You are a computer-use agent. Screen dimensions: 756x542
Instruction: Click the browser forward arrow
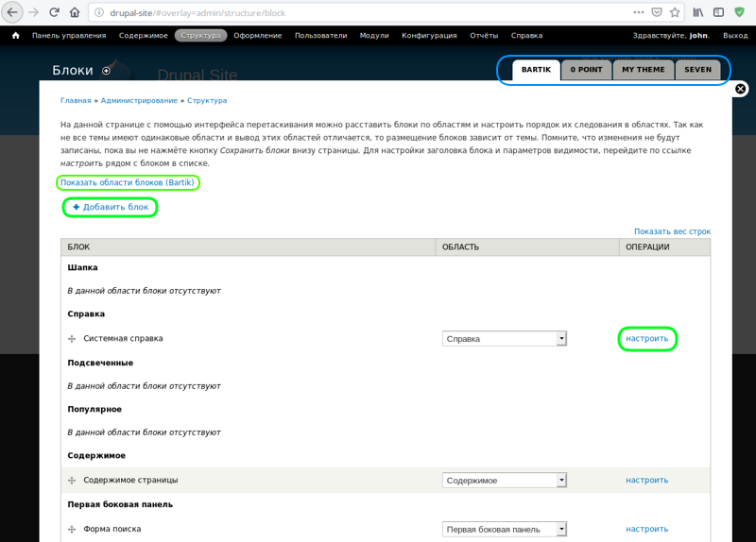tap(33, 12)
